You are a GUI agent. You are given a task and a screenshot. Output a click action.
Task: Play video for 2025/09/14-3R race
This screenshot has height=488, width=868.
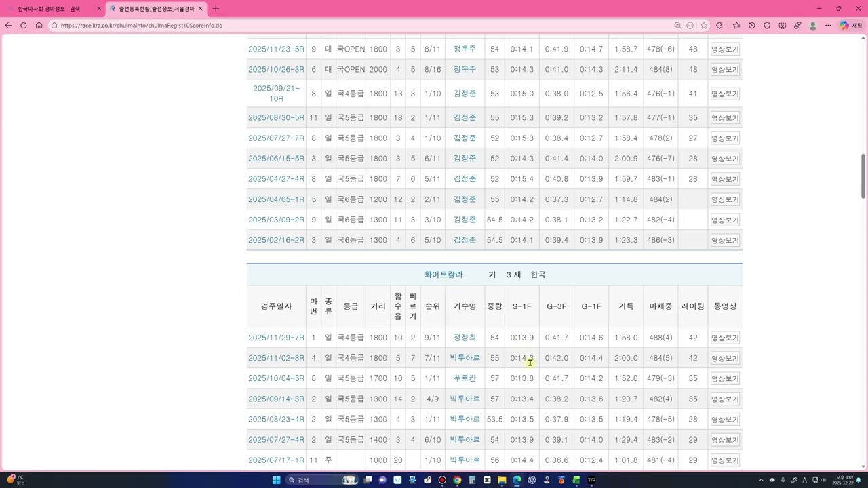tap(725, 399)
